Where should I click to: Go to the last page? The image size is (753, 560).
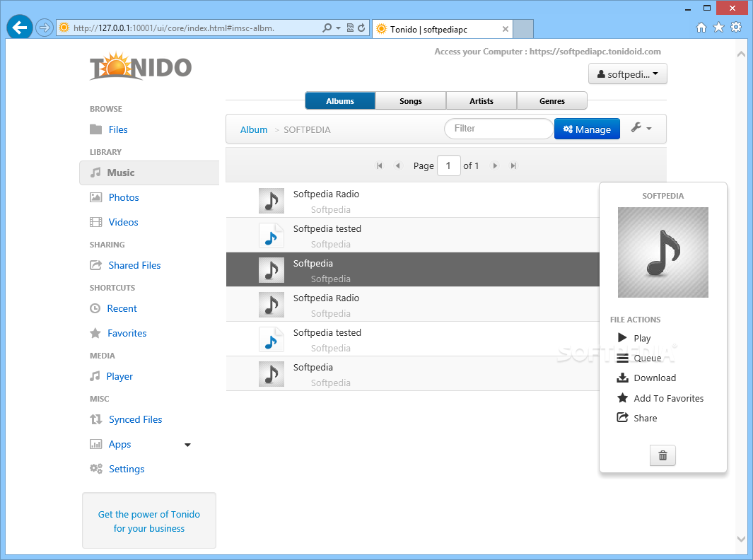click(513, 165)
